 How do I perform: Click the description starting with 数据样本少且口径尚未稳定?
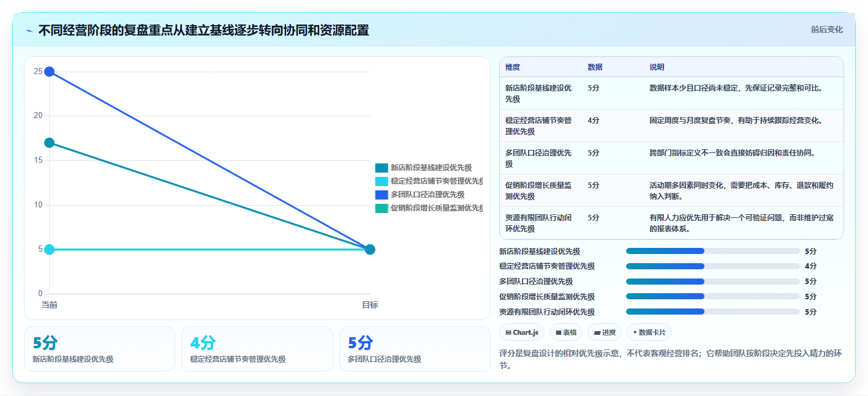736,88
